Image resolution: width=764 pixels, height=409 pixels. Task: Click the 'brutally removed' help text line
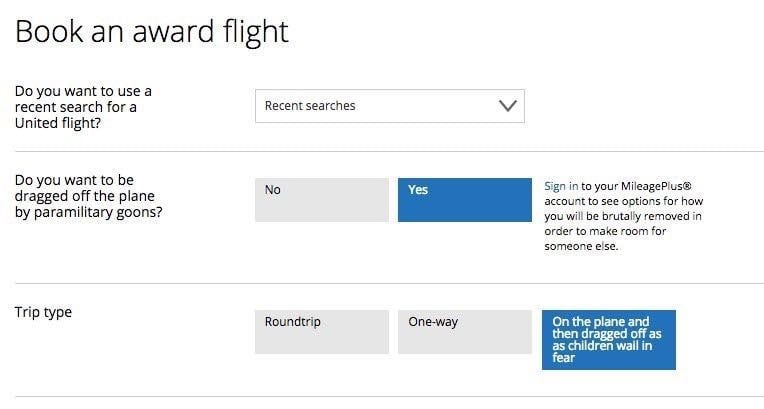tap(623, 216)
